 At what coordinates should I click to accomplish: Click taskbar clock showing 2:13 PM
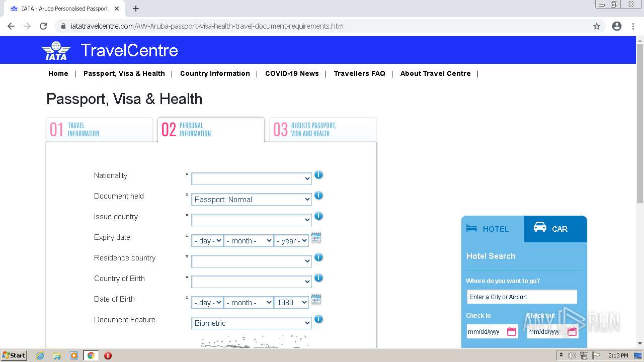tap(618, 355)
